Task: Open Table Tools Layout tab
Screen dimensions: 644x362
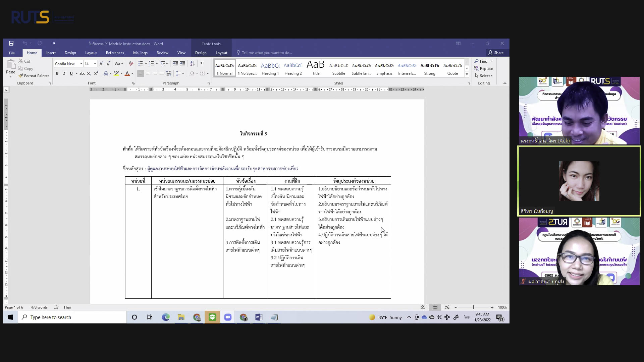Action: (221, 53)
